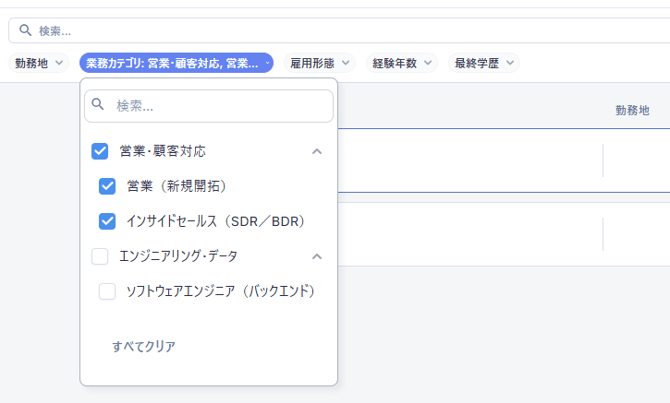Close the active 業務カテゴリ filter chip
This screenshot has height=403, width=670.
point(268,63)
